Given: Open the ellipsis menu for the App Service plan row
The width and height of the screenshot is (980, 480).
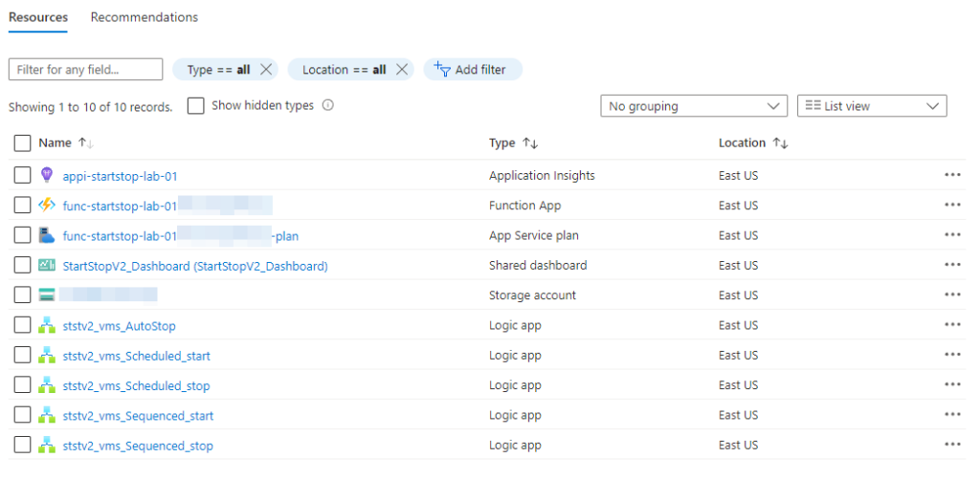Looking at the screenshot, I should click(x=952, y=234).
